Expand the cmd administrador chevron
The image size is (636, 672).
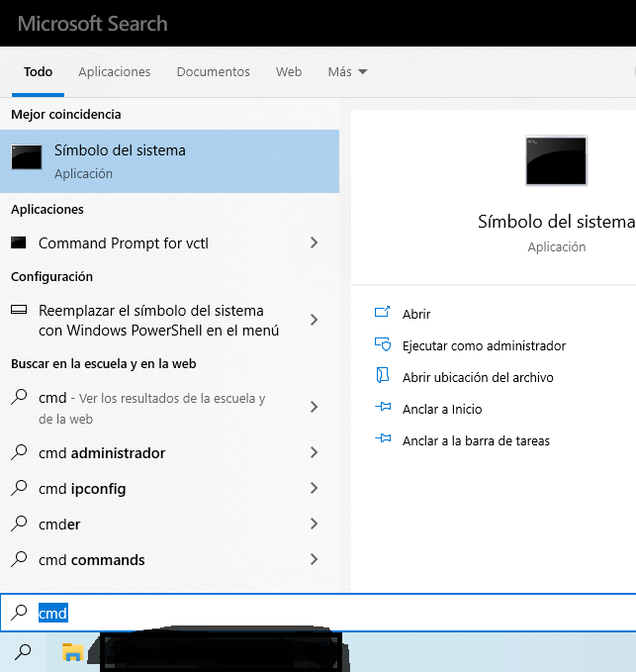(314, 452)
